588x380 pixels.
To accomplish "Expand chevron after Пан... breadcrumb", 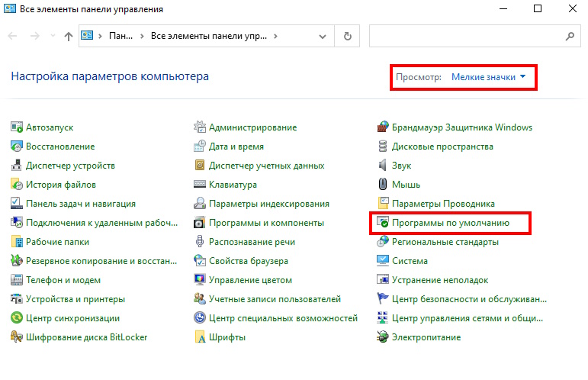I will point(142,37).
